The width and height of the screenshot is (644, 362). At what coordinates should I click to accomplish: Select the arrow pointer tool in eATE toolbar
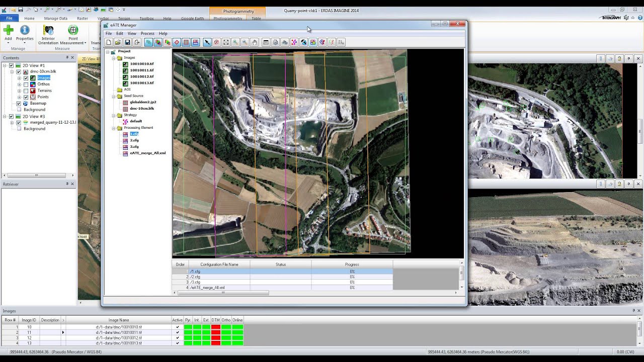tap(207, 43)
